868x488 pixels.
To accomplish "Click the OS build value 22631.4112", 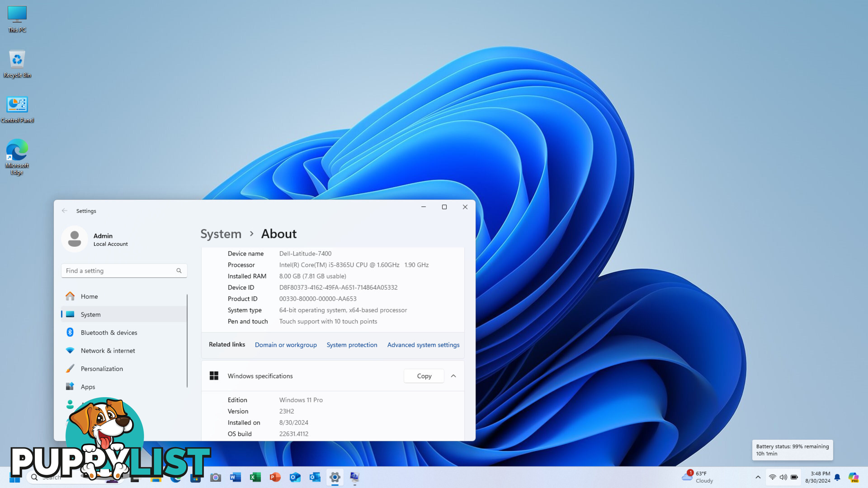I will 293,434.
